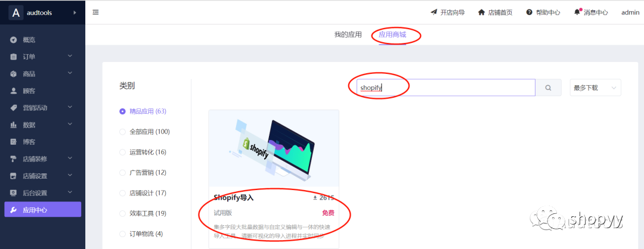
Task: Open the 帮助中心 link
Action: coord(543,13)
